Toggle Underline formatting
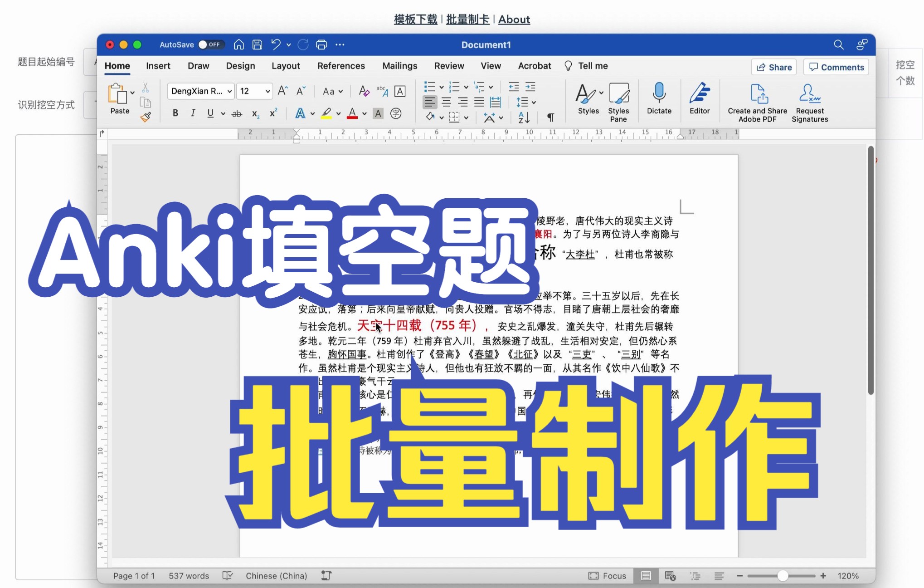The image size is (924, 588). point(210,113)
